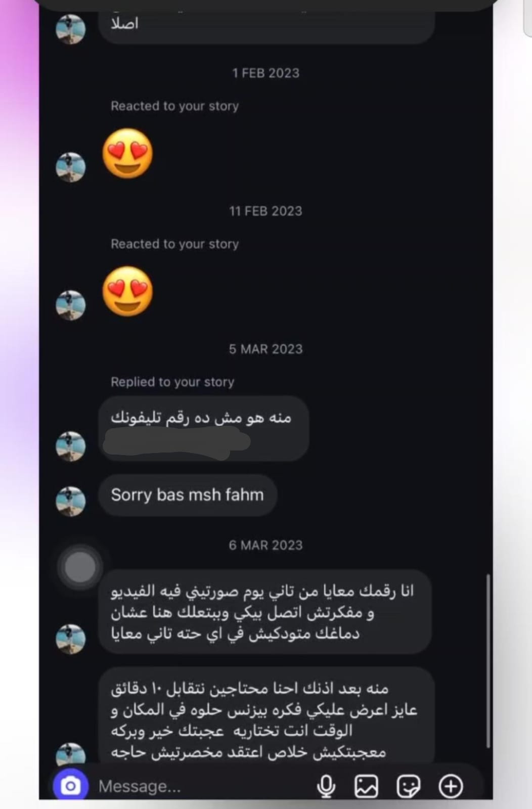The image size is (532, 809).
Task: Open sender avatar beside 1 Feb reaction
Action: (71, 167)
